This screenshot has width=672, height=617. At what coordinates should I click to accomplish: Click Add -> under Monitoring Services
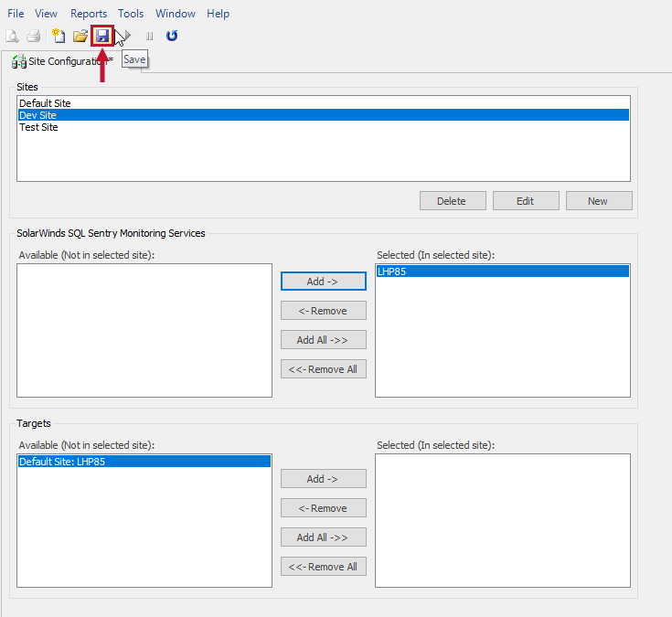(x=324, y=282)
